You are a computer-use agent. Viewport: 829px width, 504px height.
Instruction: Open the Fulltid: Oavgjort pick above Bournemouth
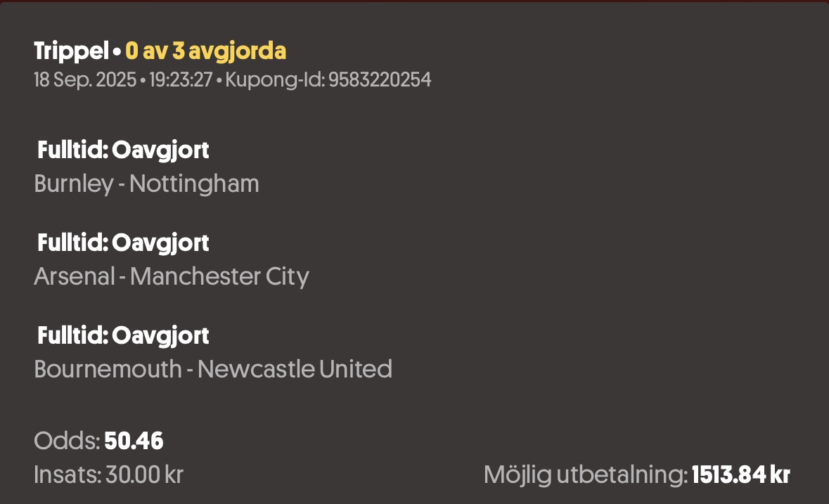point(123,335)
